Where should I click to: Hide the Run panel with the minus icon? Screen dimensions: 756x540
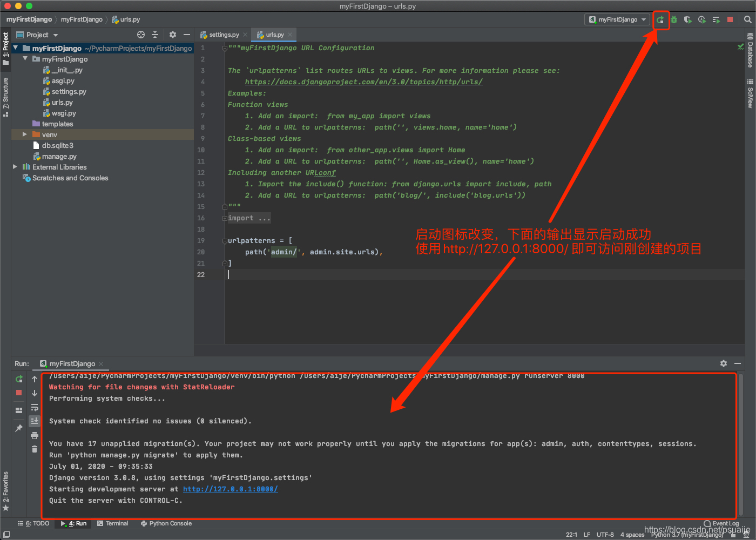coord(738,363)
